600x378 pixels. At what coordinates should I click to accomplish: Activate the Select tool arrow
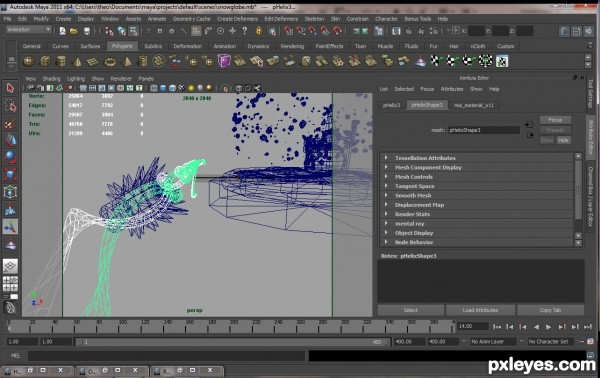click(x=10, y=88)
